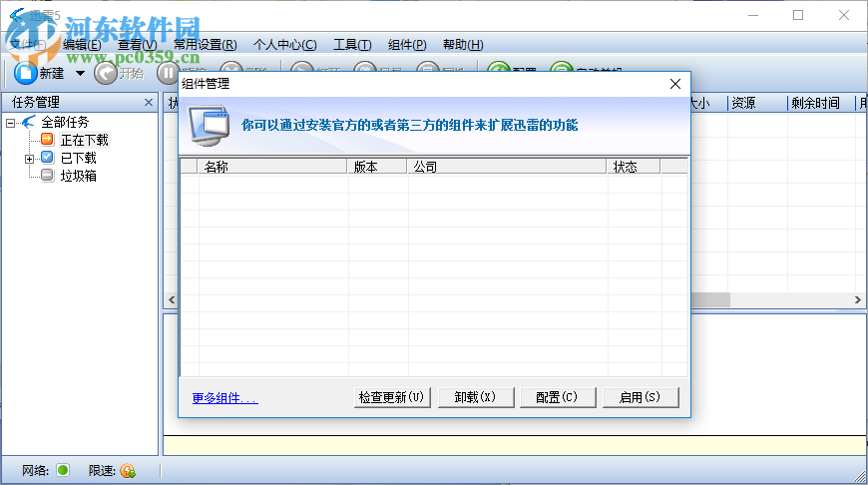This screenshot has height=485, width=868.
Task: Close the 任务管理 side panel
Action: [x=149, y=103]
